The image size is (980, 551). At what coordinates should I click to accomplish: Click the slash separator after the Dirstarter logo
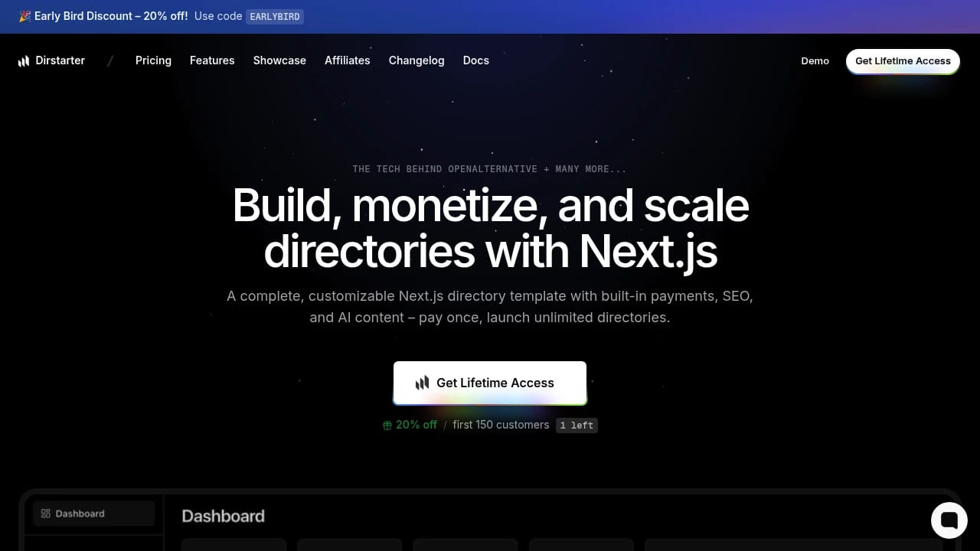click(x=109, y=60)
